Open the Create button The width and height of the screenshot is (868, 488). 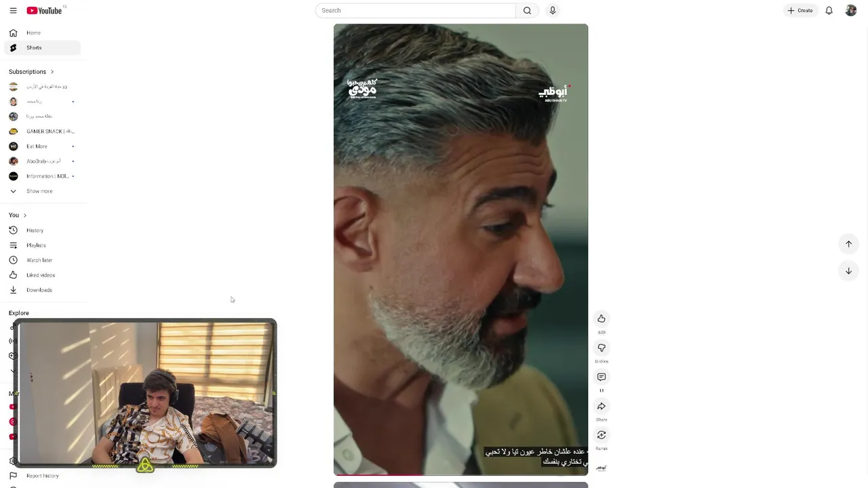[800, 10]
